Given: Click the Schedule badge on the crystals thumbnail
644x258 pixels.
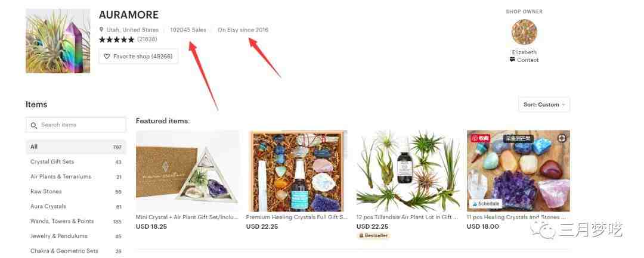Looking at the screenshot, I should (x=485, y=203).
